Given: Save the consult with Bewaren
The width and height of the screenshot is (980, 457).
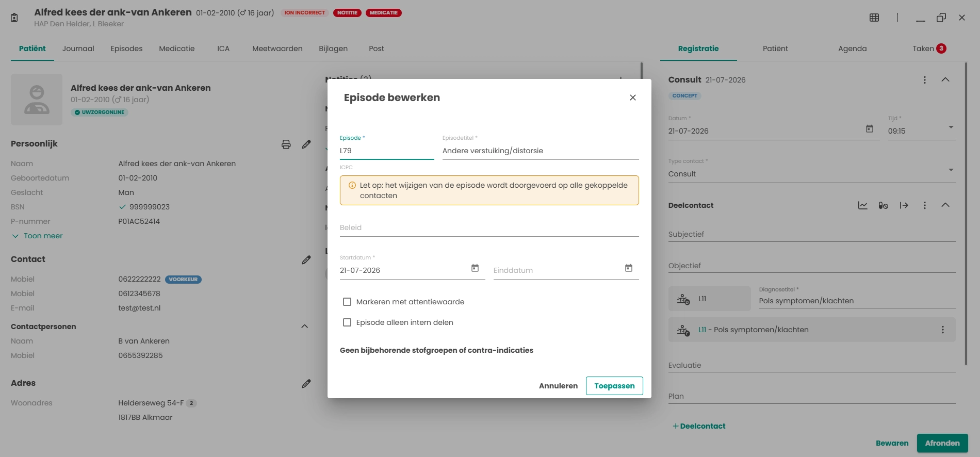Looking at the screenshot, I should 892,443.
